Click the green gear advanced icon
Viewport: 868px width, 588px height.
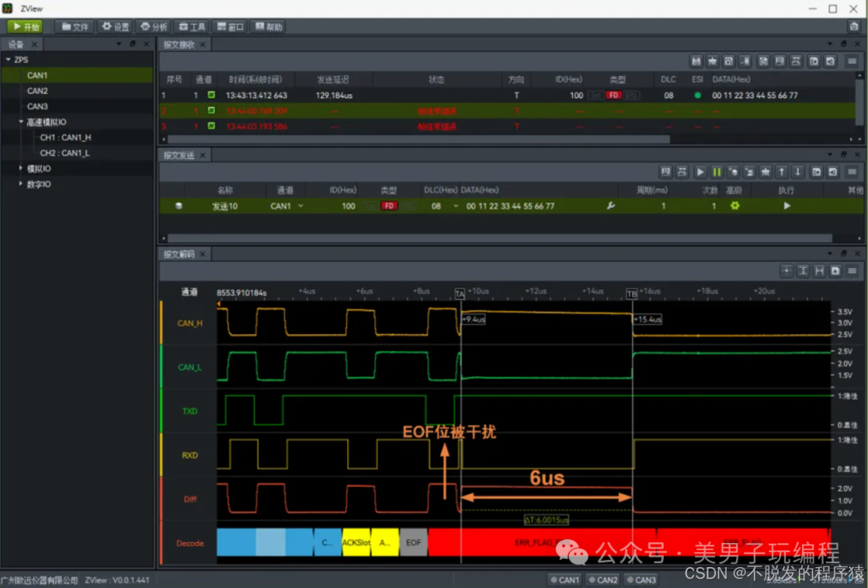[x=735, y=206]
